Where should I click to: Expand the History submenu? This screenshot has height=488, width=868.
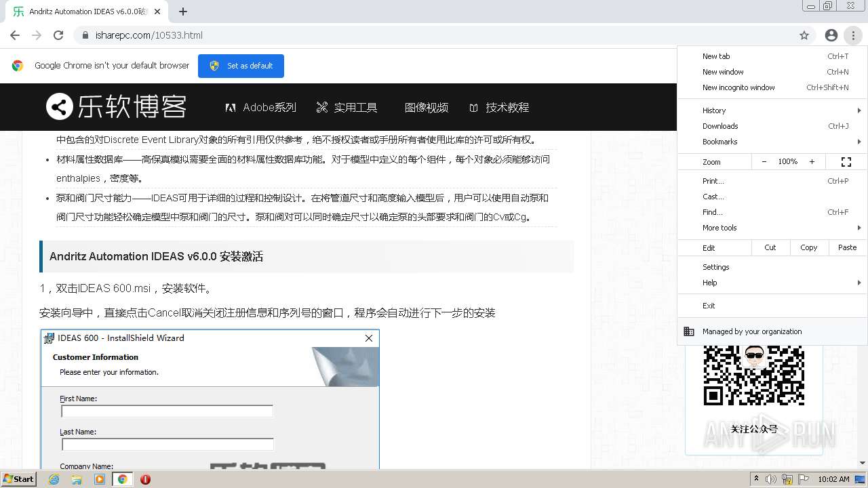772,110
